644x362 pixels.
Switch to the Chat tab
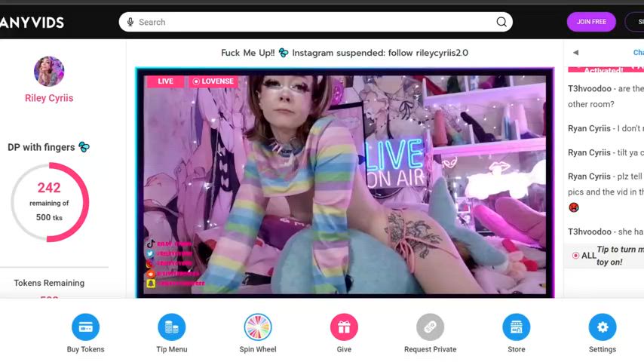pos(637,53)
